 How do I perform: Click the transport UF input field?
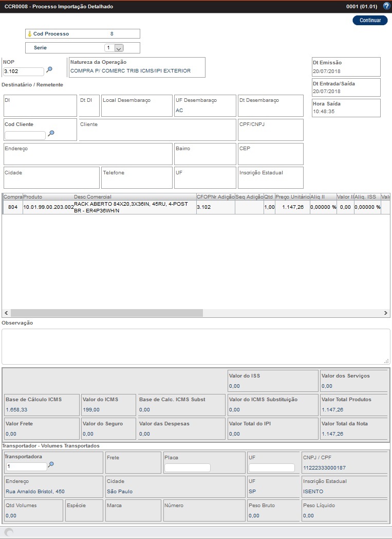click(271, 468)
